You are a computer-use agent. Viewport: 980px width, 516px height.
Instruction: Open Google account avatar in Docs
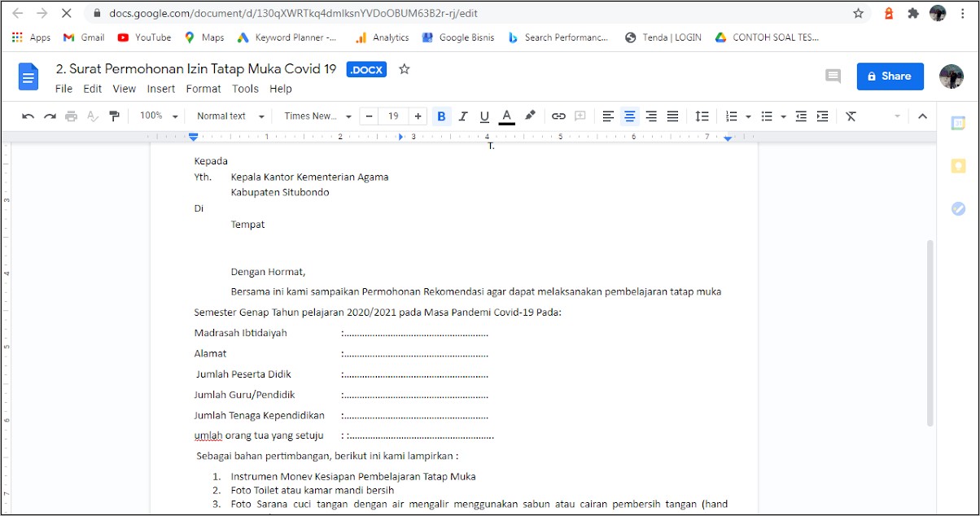[952, 76]
